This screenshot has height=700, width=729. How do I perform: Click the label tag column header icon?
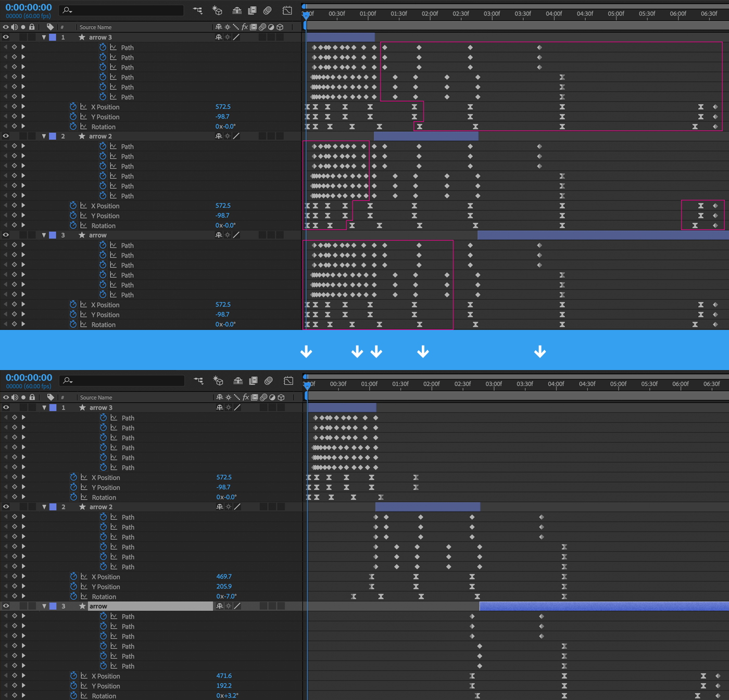50,27
